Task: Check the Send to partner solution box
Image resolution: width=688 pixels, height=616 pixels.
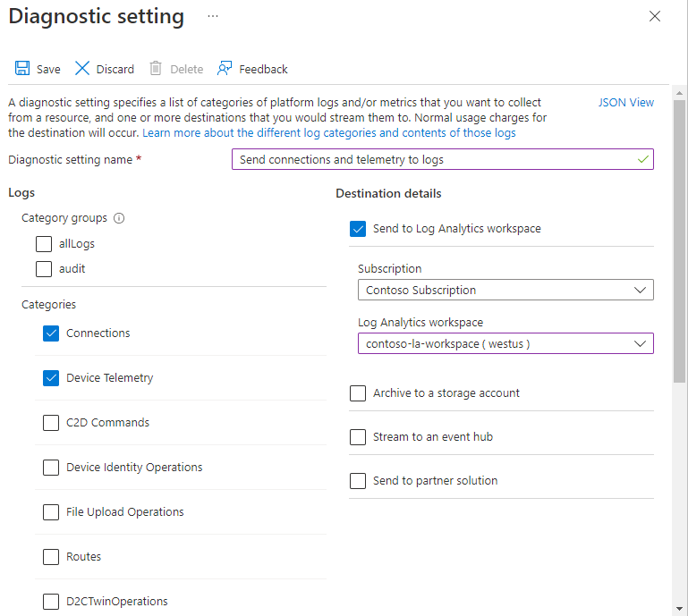Action: point(358,481)
